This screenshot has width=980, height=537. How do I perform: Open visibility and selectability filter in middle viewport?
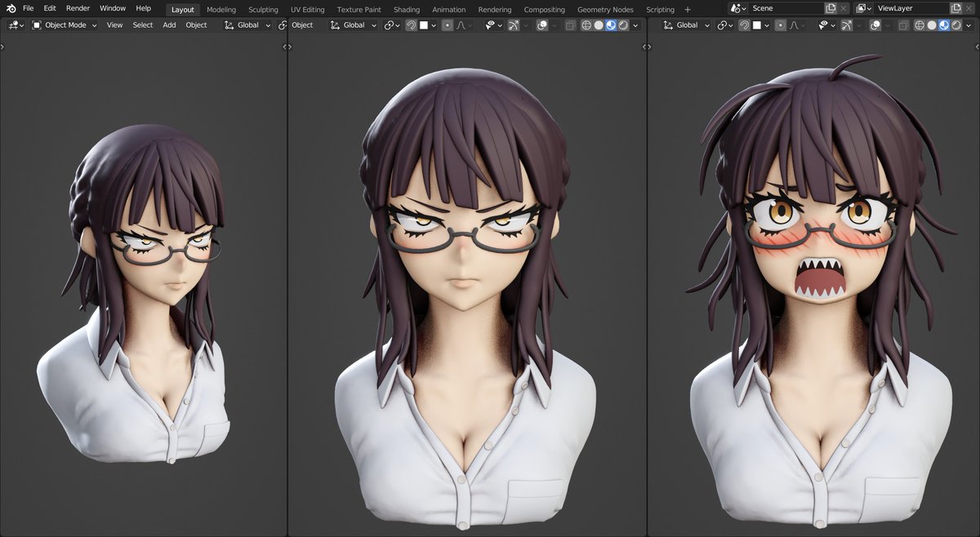pos(493,25)
